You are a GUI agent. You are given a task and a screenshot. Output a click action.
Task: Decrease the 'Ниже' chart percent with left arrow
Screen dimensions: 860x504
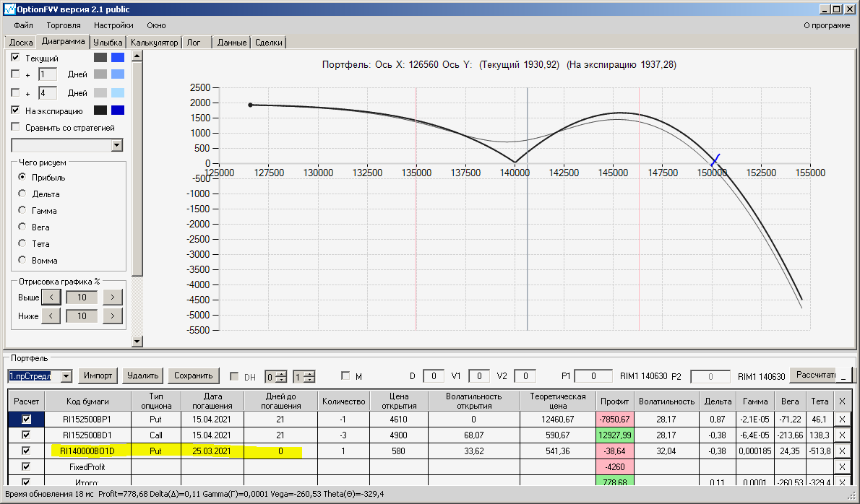click(51, 316)
